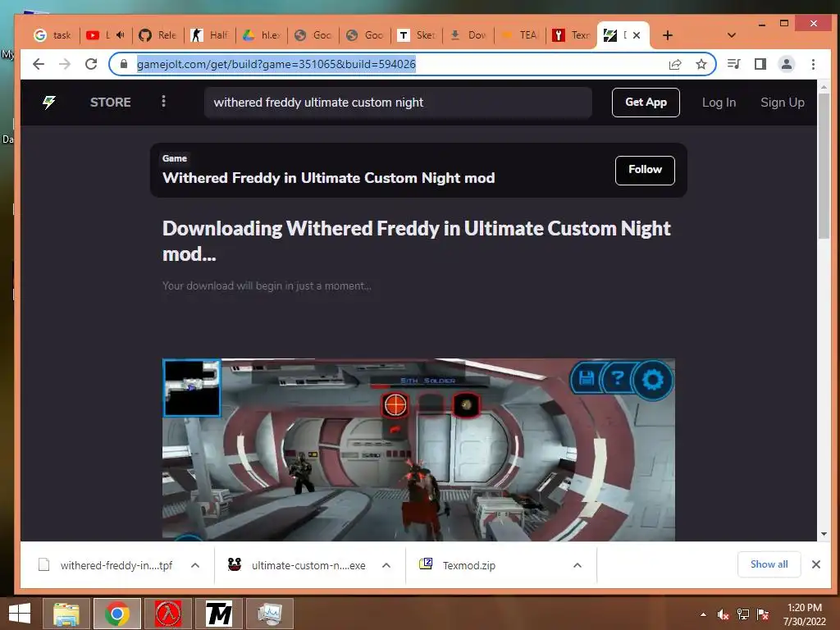Screen dimensions: 840x630
Task: Click the Get App button
Action: [646, 103]
